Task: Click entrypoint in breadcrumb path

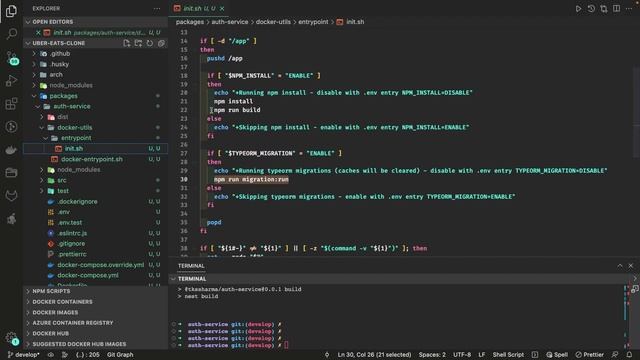Action: click(313, 22)
